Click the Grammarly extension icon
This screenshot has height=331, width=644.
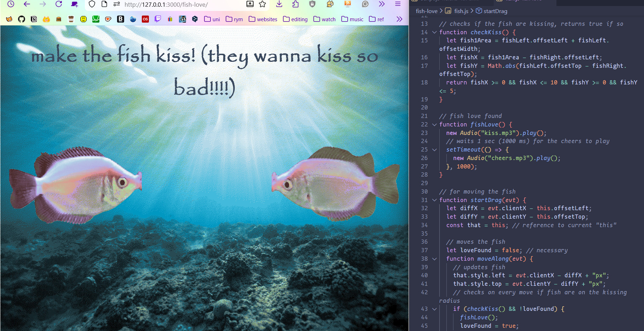click(365, 5)
